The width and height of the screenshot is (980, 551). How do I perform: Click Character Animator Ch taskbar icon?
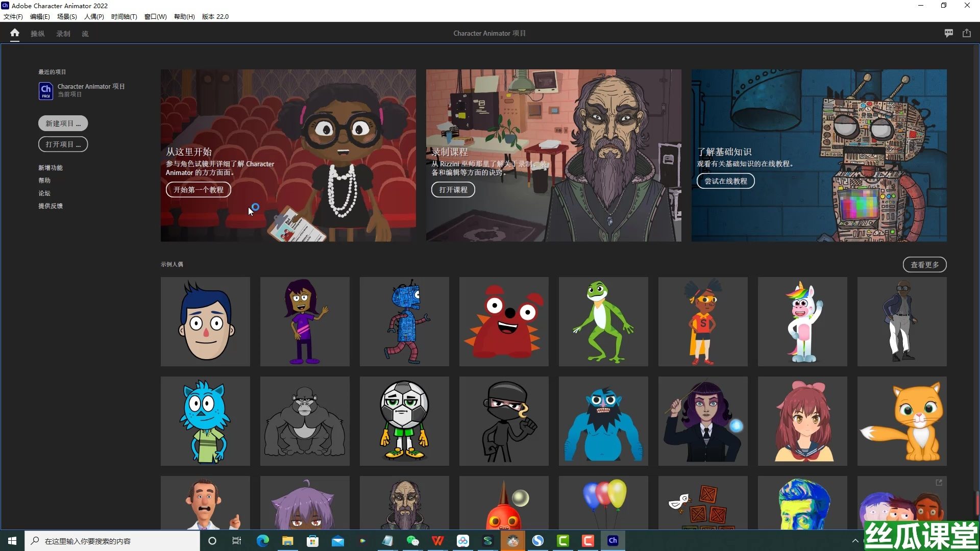613,541
